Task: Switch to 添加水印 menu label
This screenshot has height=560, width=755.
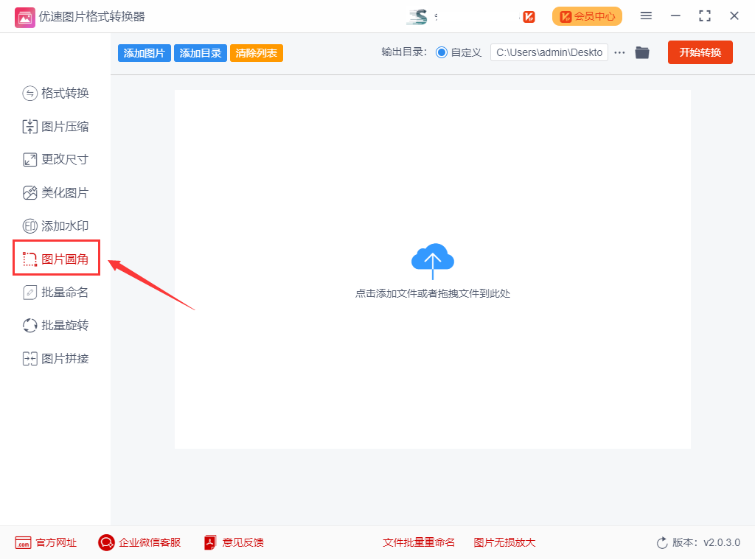Action: click(65, 226)
